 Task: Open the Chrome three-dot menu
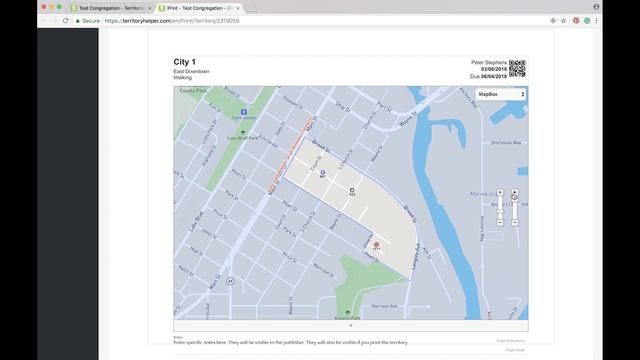pos(596,20)
